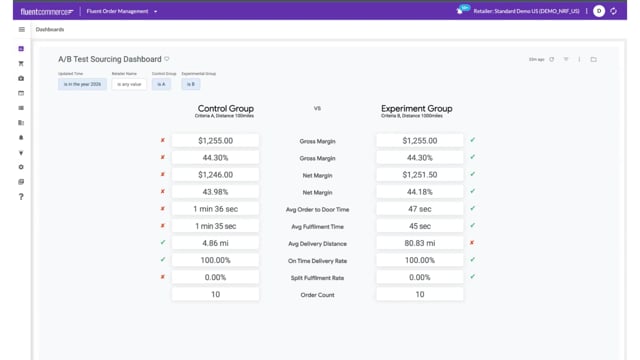This screenshot has height=360, width=640.
Task: Click the refresh icon in purple header
Action: click(613, 11)
